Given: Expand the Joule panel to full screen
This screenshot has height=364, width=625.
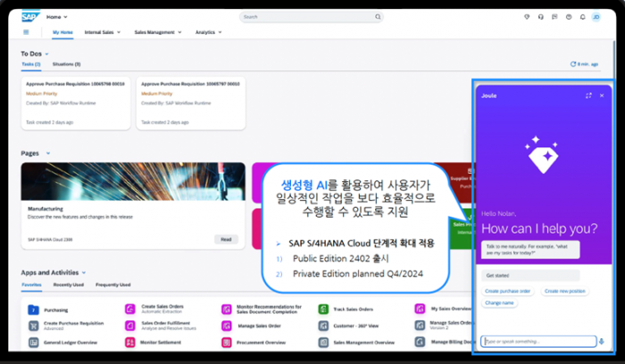Looking at the screenshot, I should 588,95.
